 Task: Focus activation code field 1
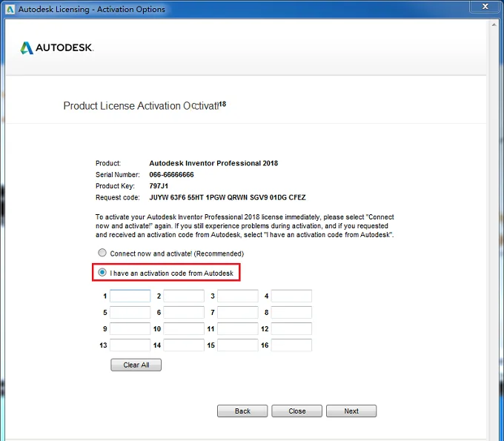click(130, 296)
